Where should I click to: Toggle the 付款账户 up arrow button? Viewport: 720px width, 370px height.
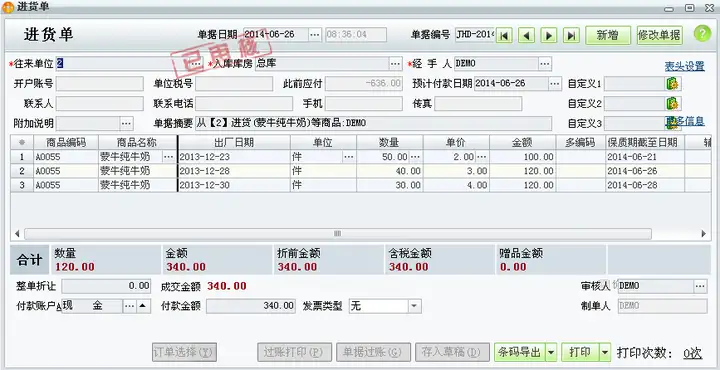coord(143,306)
